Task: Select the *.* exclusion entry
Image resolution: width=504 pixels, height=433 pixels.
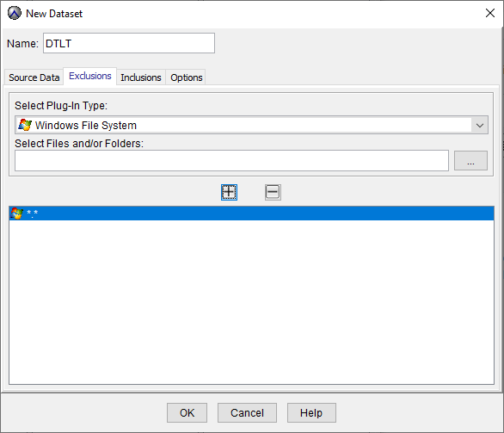Action: point(251,213)
